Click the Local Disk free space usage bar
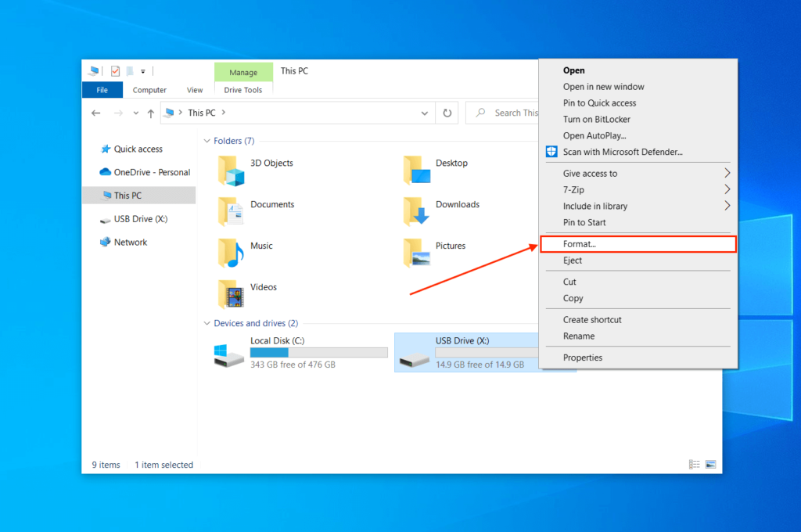This screenshot has width=801, height=532. click(x=318, y=353)
